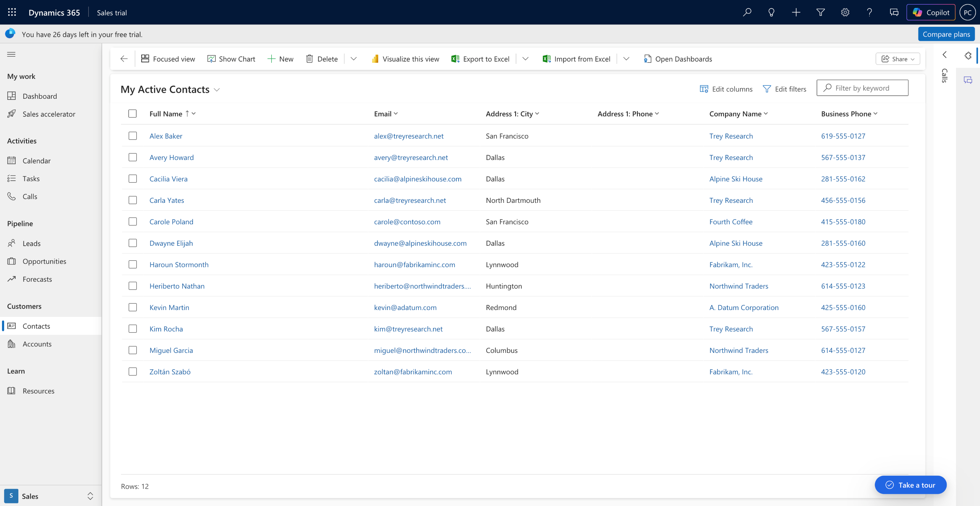Click the Export to Excel icon

[x=456, y=59]
